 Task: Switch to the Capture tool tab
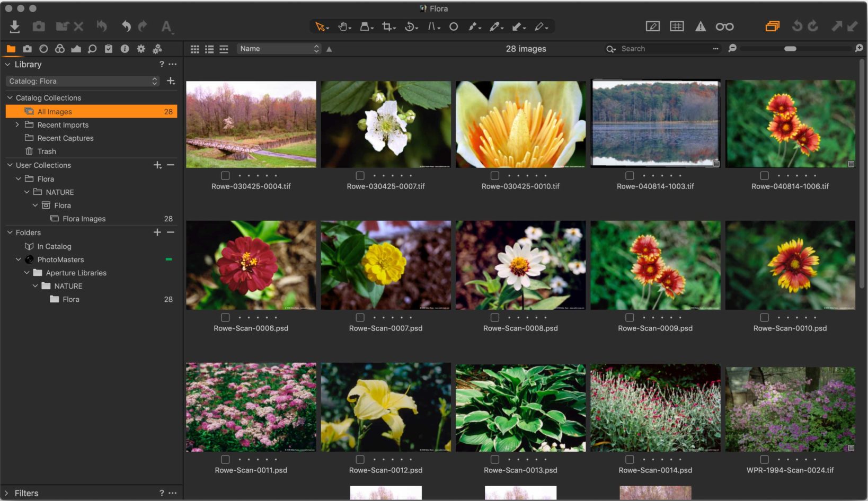tap(28, 49)
